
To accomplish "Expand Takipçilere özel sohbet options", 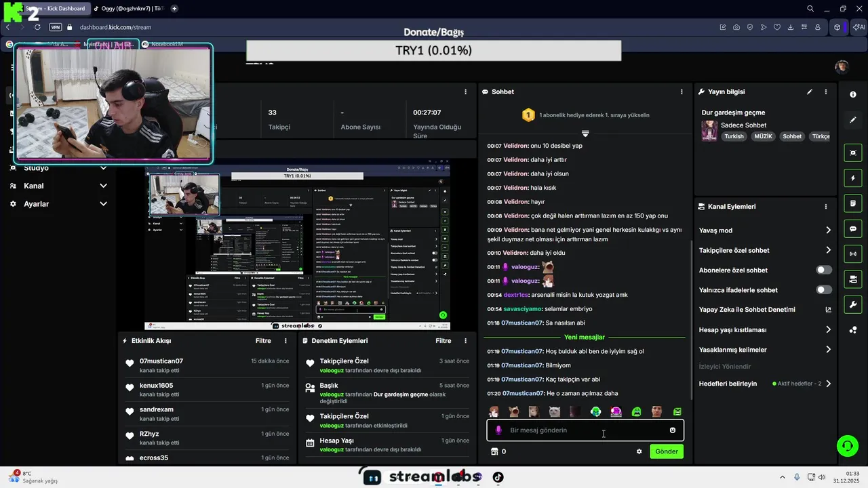I will (x=828, y=250).
